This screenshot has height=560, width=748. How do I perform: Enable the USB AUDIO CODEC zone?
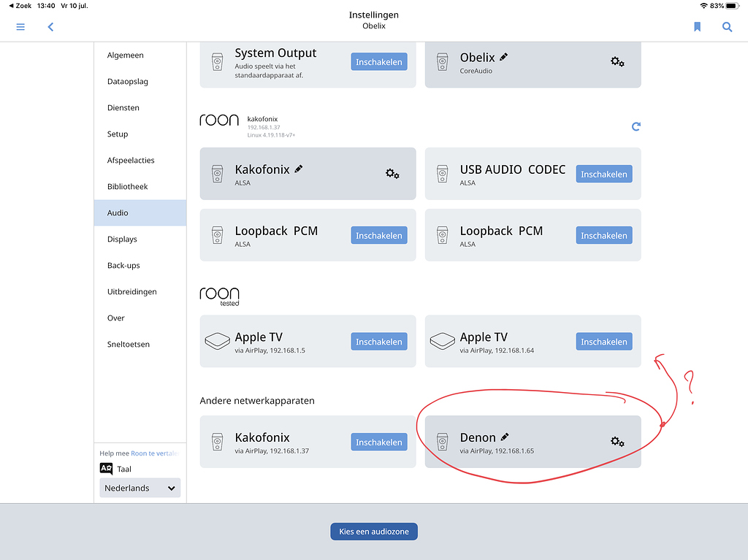pos(603,174)
